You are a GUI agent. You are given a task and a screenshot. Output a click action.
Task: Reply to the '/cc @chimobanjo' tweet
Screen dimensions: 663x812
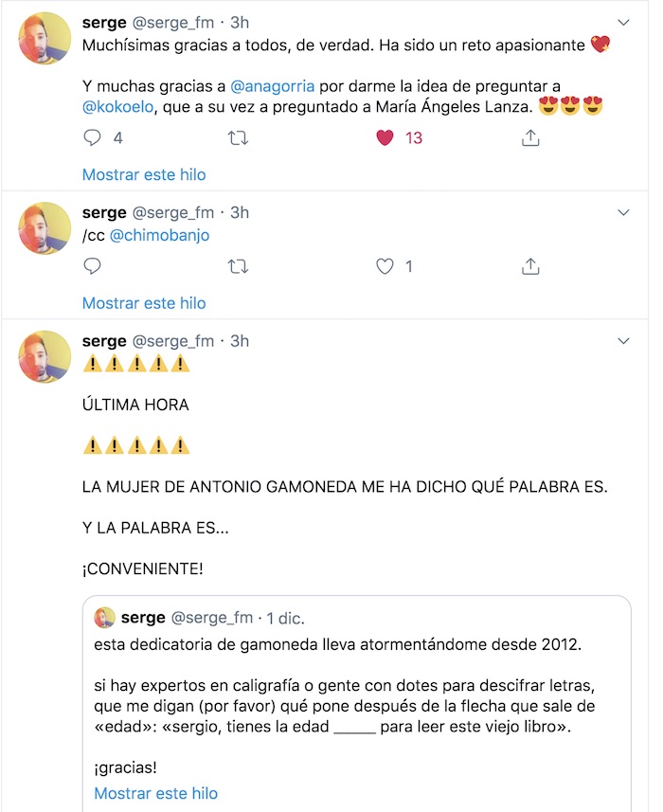point(93,267)
